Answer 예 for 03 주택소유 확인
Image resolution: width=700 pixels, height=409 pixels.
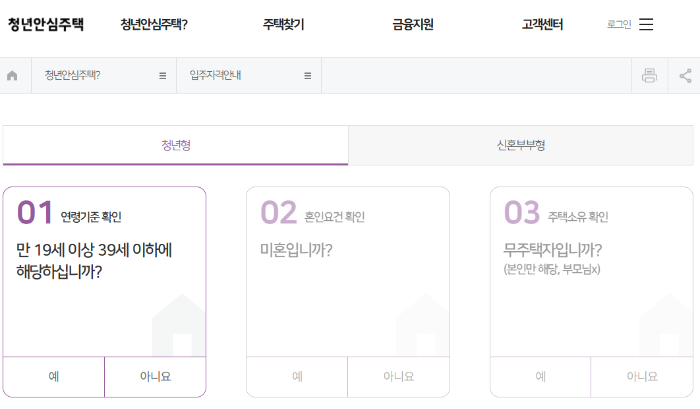541,376
